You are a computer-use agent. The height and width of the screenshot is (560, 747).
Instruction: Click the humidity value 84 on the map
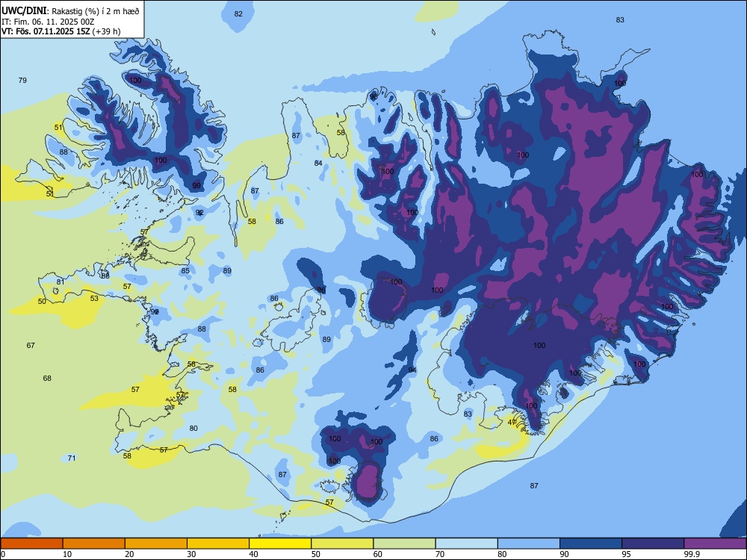(318, 164)
